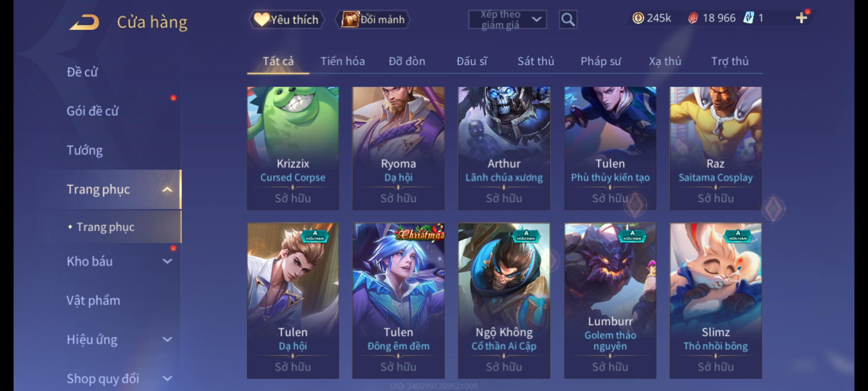Open Yêu thích heart favorites
Viewport: 868px width, 391px height.
point(286,20)
